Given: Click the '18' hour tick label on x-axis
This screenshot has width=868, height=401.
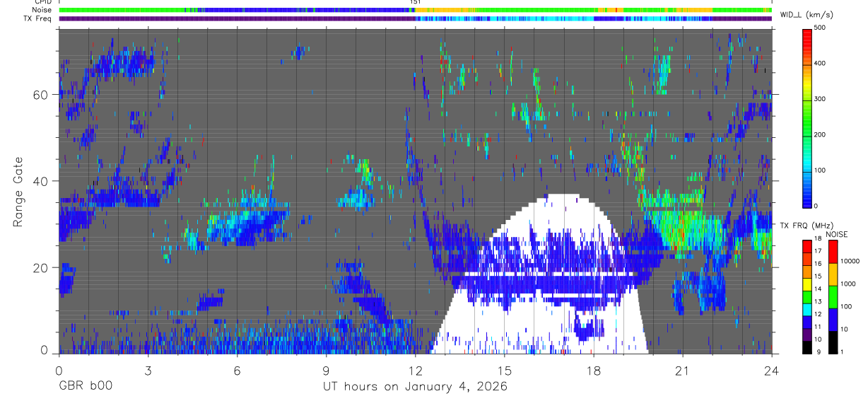Looking at the screenshot, I should tap(594, 370).
